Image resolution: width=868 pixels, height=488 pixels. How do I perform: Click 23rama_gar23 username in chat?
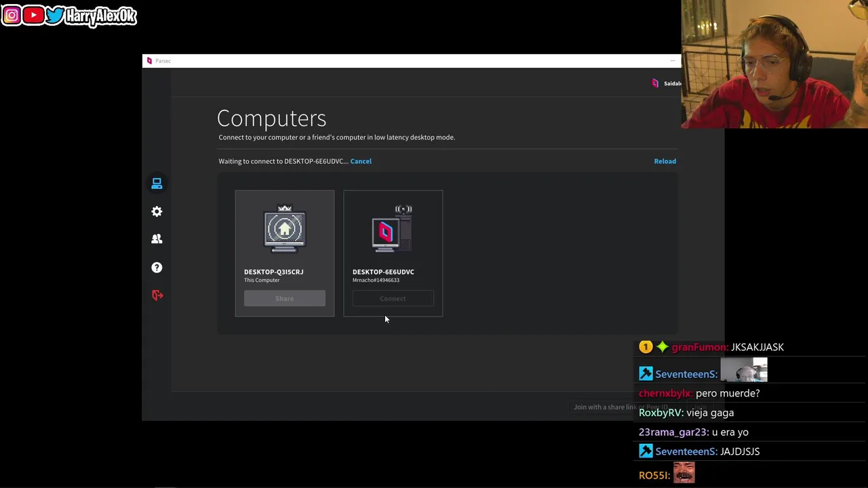point(672,432)
